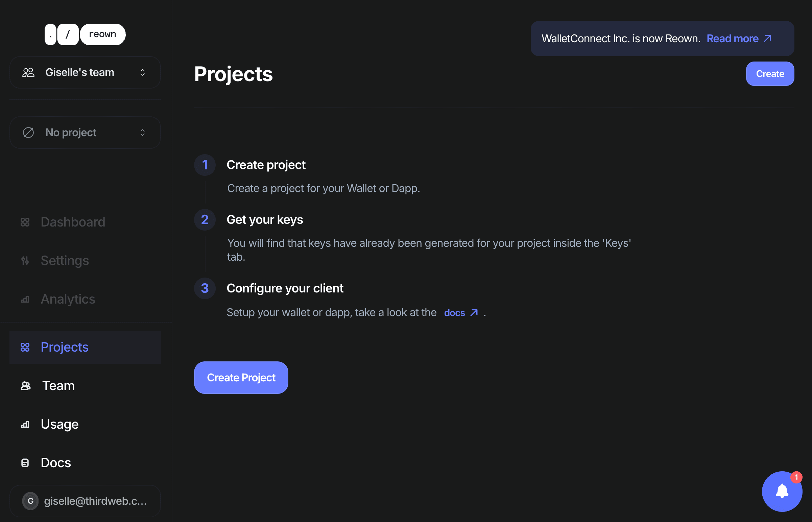Click the Reown logo in sidebar
This screenshot has height=522, width=812.
pos(85,34)
